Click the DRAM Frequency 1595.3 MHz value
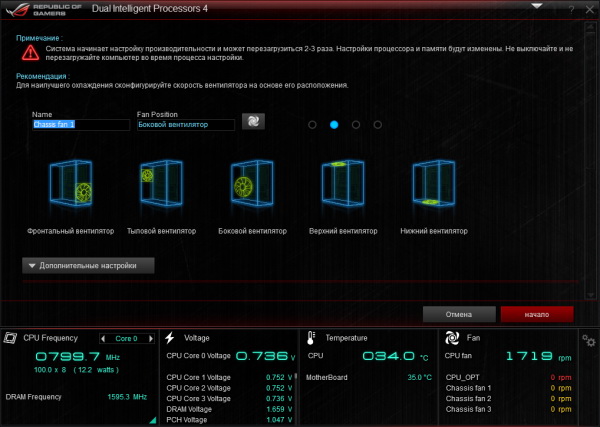 click(127, 397)
